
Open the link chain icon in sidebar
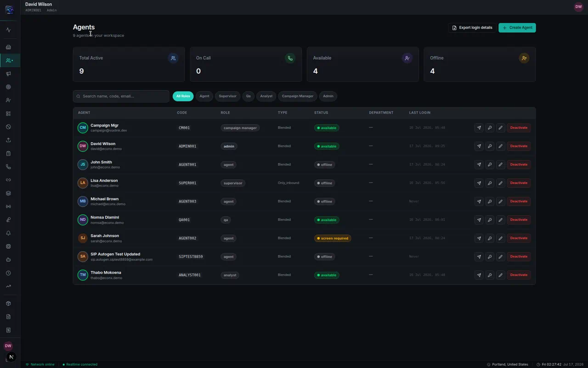(8, 180)
